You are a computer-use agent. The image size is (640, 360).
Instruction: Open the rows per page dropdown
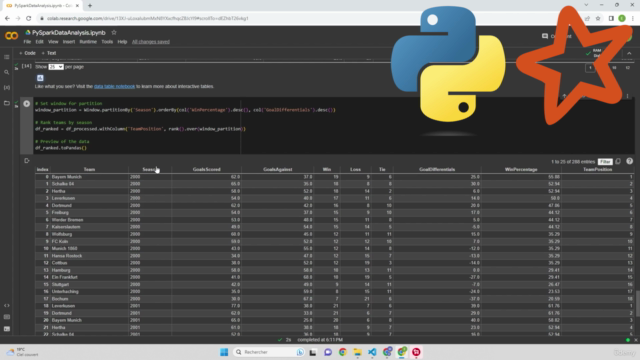(56, 67)
